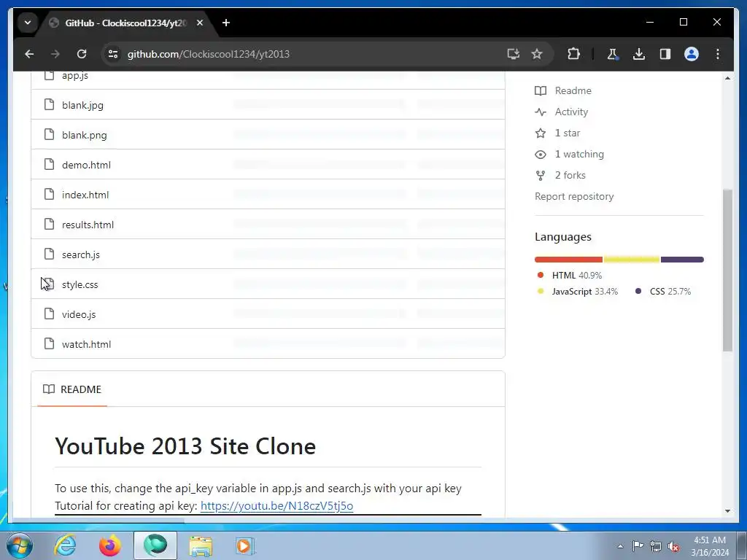Click file icon beside results.html

click(x=49, y=224)
